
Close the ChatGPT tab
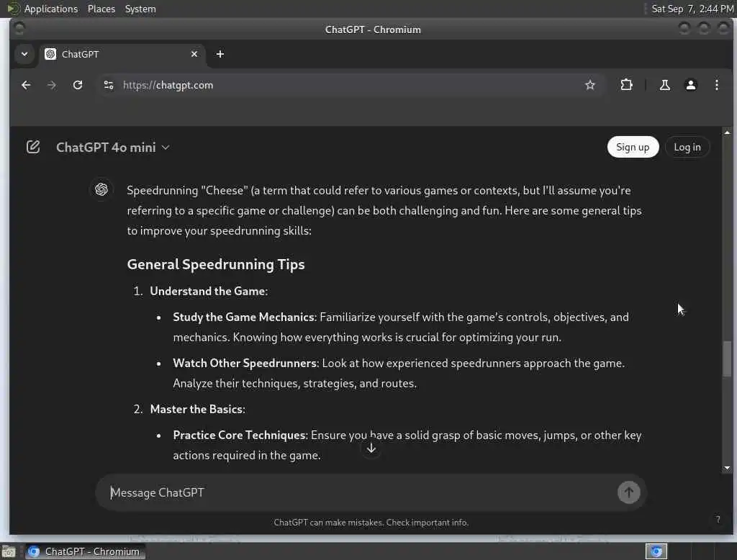tap(194, 54)
